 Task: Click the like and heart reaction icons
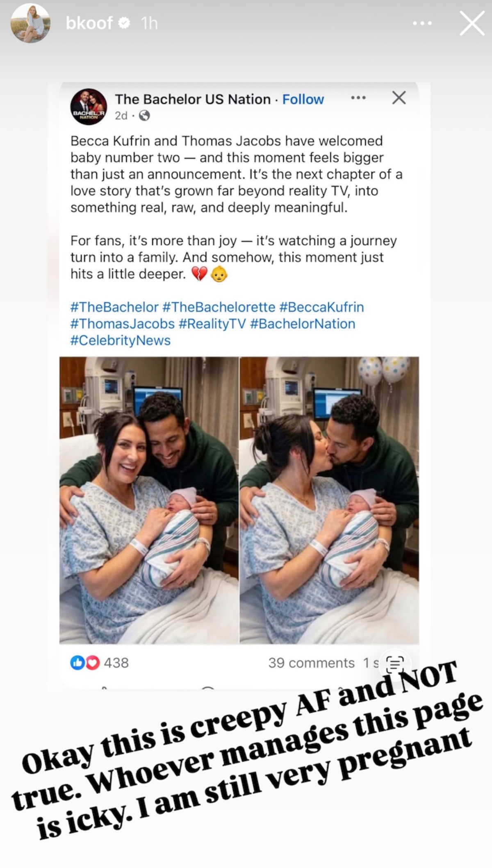pos(85,663)
